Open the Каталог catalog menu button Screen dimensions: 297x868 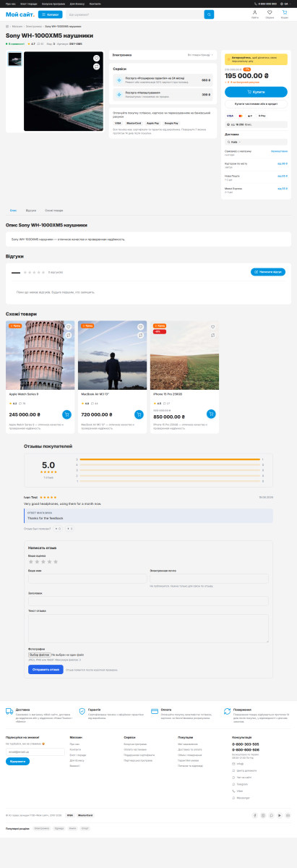(51, 14)
